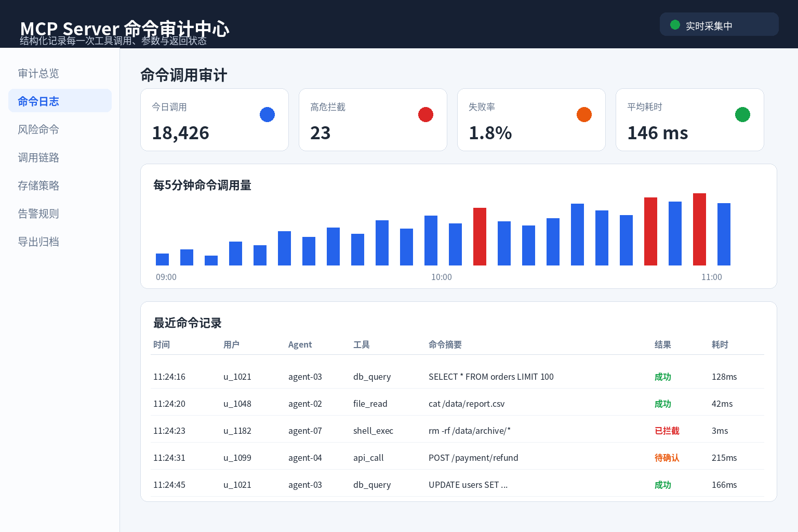Screen dimensions: 798x532
Task: Click agent-02 cell
Action: (x=305, y=404)
